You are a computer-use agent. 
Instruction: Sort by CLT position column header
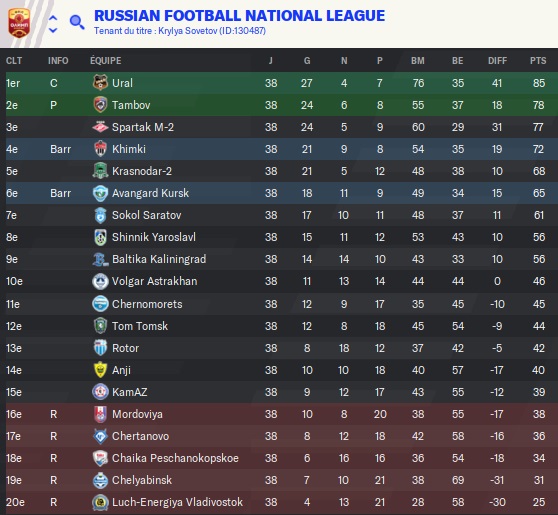pos(14,61)
